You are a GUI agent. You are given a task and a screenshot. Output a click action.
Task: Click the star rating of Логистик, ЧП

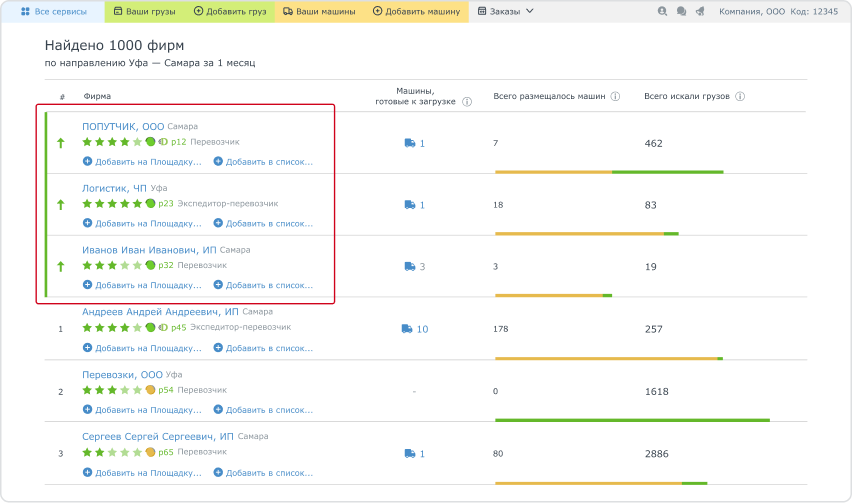coord(112,204)
